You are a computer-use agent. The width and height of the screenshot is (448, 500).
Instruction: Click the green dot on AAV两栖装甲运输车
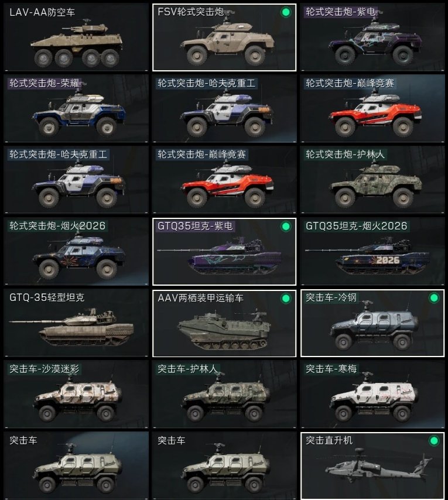pos(286,298)
